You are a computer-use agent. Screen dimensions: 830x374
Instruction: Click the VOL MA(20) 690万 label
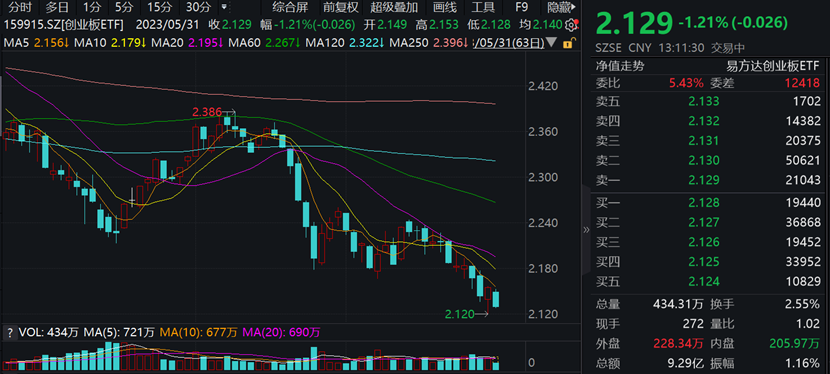pos(281,333)
